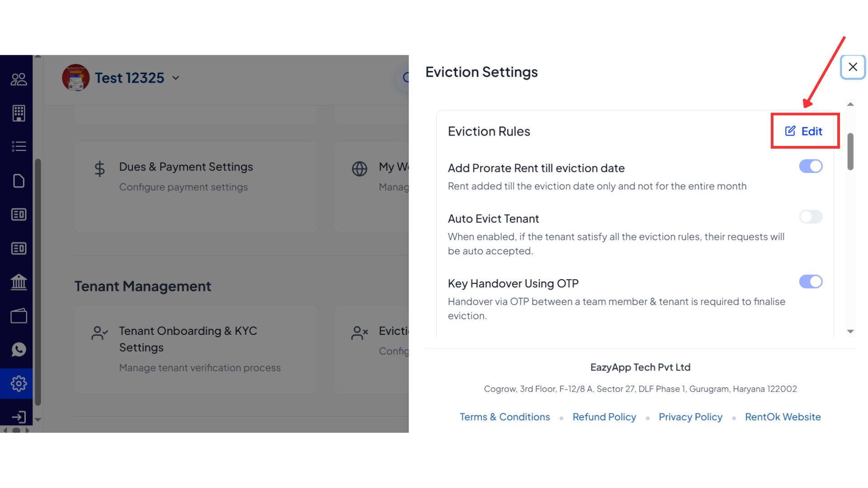Open the settings gear in sidebar
Viewport: 868px width, 488px height.
click(x=19, y=383)
